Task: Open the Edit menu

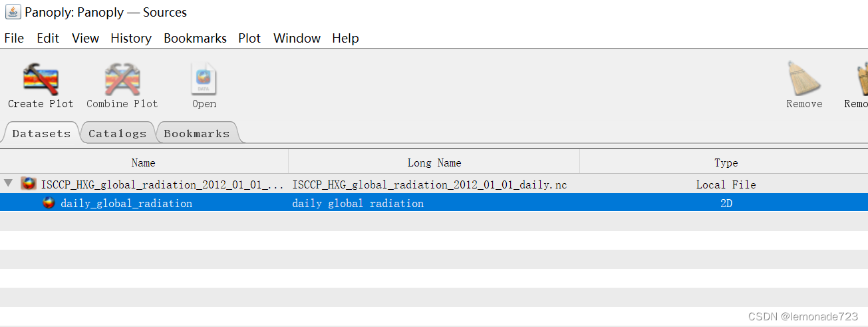Action: pos(48,38)
